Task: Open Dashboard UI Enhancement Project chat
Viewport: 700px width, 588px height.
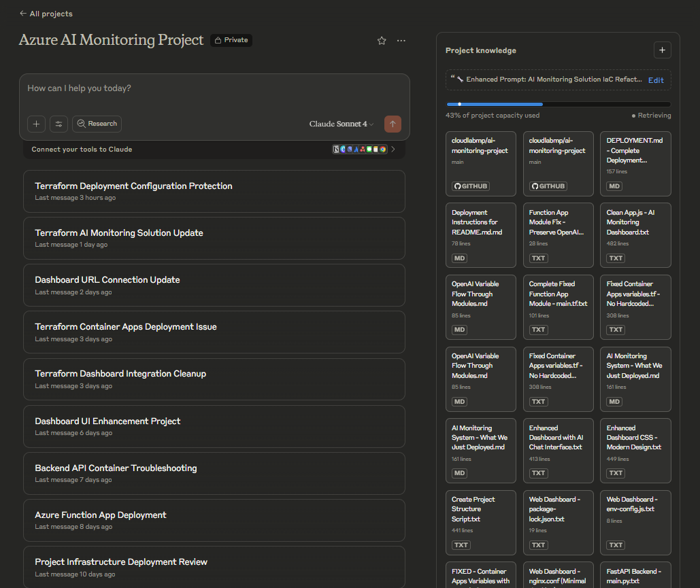Action: (x=214, y=426)
